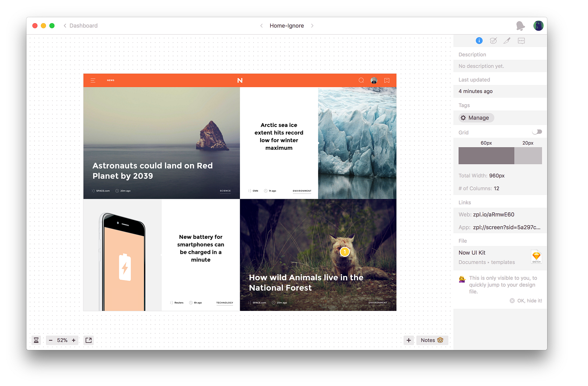Go back to the Dashboard
Image resolution: width=588 pixels, height=386 pixels.
pyautogui.click(x=80, y=26)
